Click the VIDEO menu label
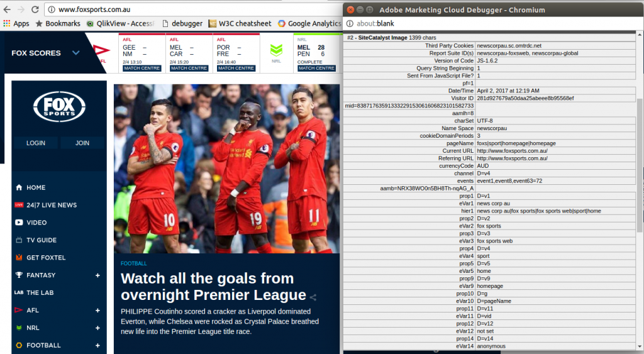The image size is (644, 354). (36, 222)
